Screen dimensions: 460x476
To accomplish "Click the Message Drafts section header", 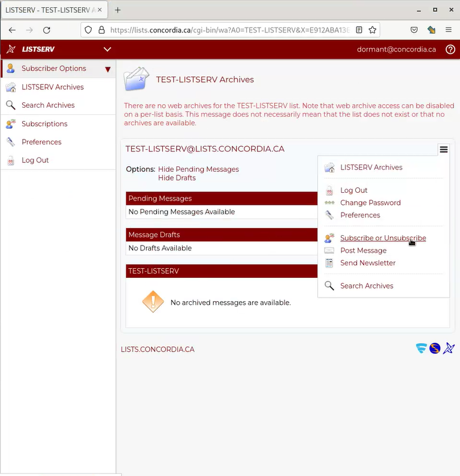I will (x=222, y=235).
